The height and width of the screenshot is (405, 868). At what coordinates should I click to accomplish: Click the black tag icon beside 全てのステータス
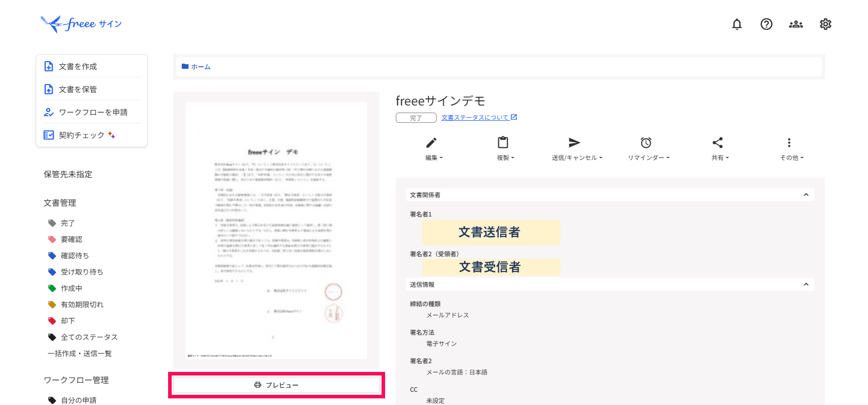pos(52,337)
